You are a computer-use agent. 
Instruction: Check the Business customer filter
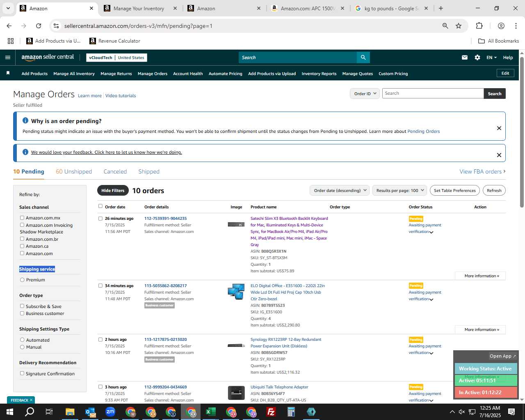(22, 313)
